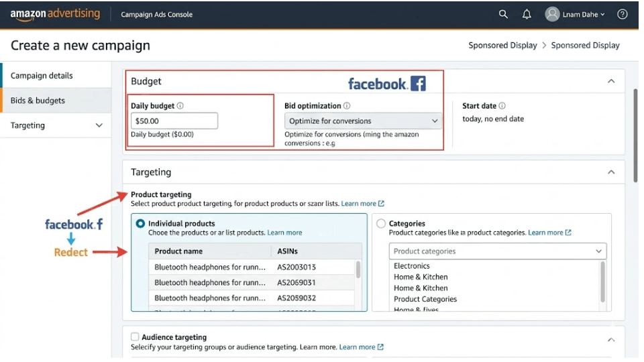
Task: Click the Amazon Advertising logo
Action: [55, 14]
